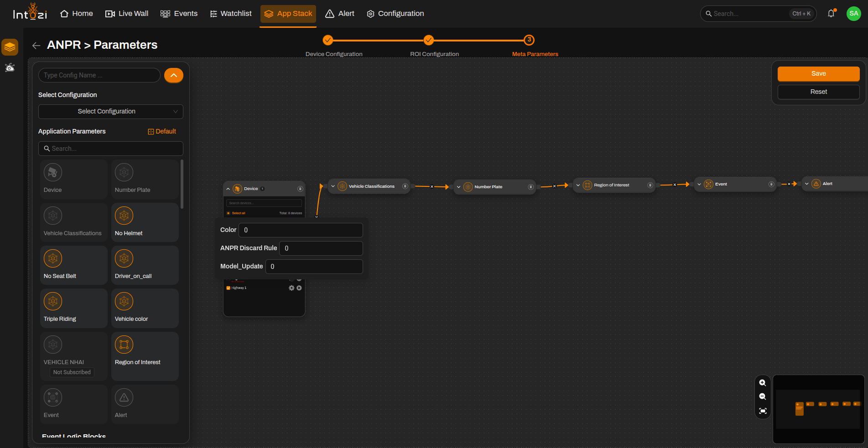
Task: Go back using the left arrow
Action: (x=36, y=45)
